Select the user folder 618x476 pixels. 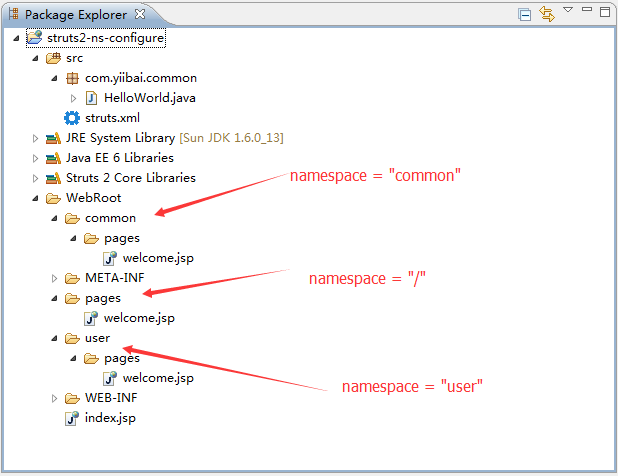click(97, 338)
